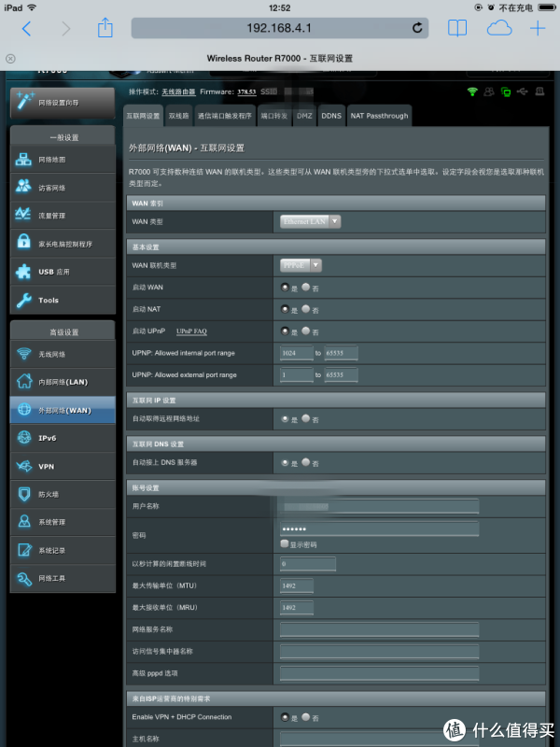Open parental controls lock icon
Viewport: 560px width, 747px height.
pyautogui.click(x=23, y=242)
